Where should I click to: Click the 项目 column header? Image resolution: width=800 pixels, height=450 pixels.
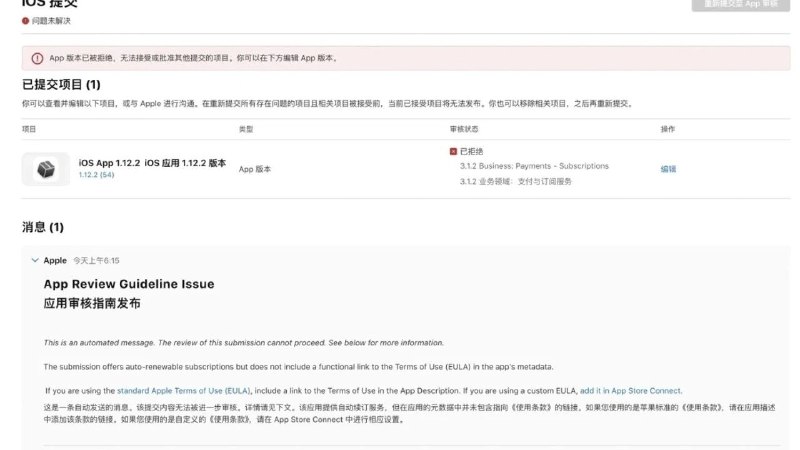(29, 129)
